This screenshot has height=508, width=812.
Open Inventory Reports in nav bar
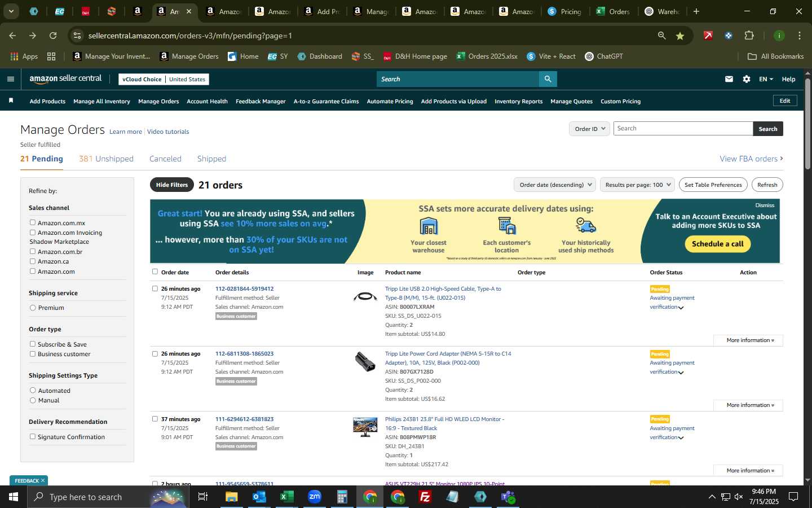tap(518, 101)
